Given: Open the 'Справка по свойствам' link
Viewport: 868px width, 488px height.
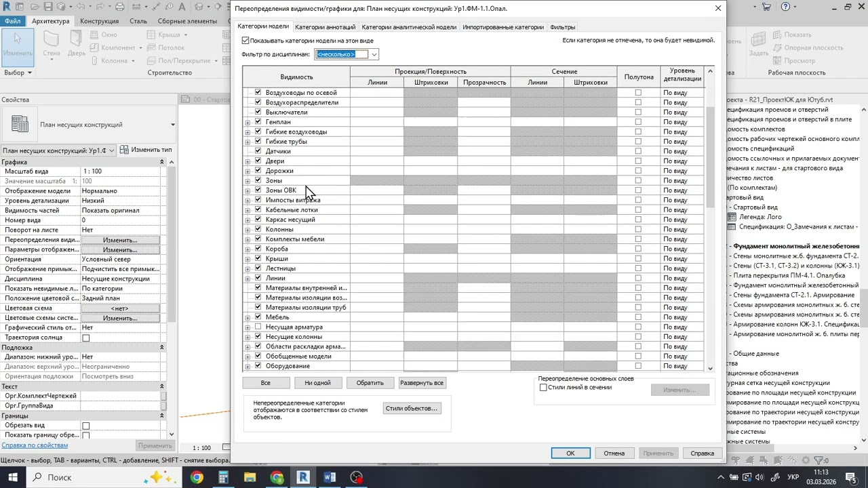Looking at the screenshot, I should pyautogui.click(x=35, y=445).
